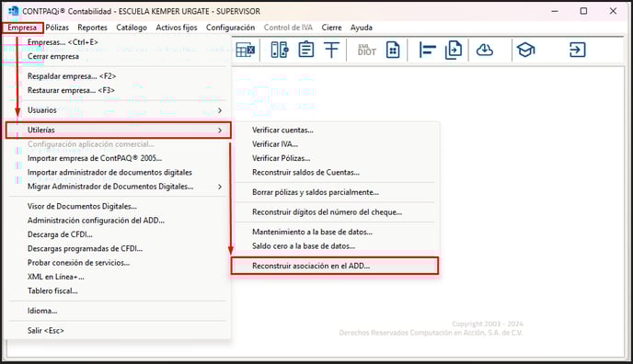This screenshot has height=364, width=633.
Task: Select Descargas programadas de CFDI...
Action: tap(118, 249)
